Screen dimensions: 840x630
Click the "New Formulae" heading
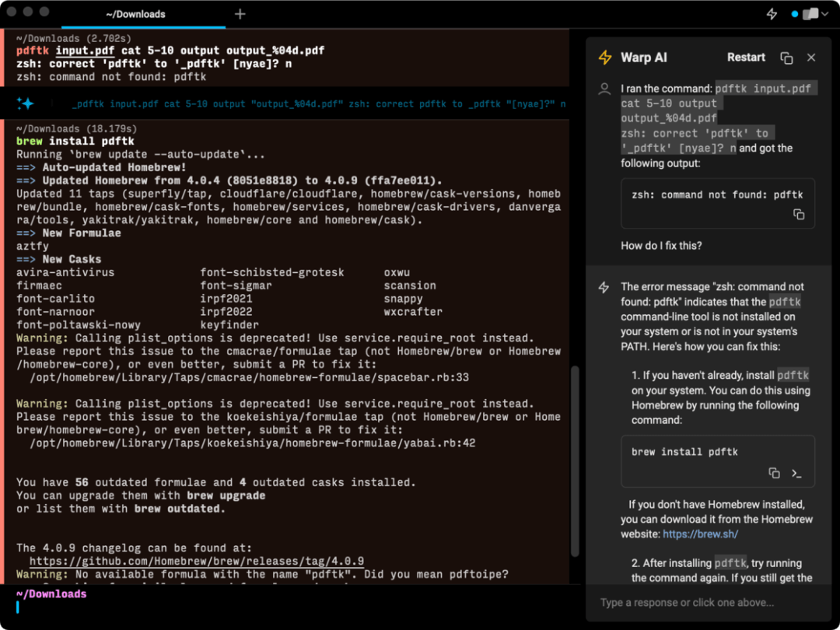[x=82, y=233]
